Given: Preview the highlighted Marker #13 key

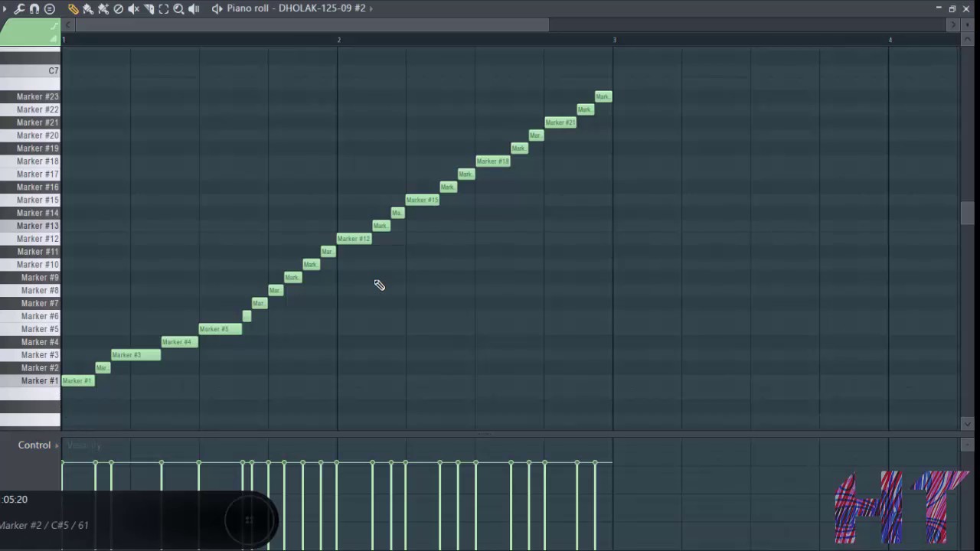Looking at the screenshot, I should tap(30, 226).
